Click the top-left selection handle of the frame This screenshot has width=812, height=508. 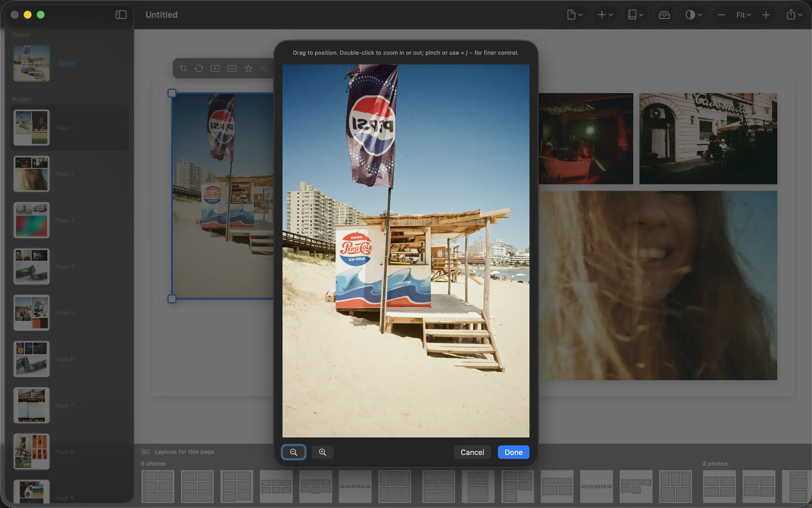pos(172,93)
